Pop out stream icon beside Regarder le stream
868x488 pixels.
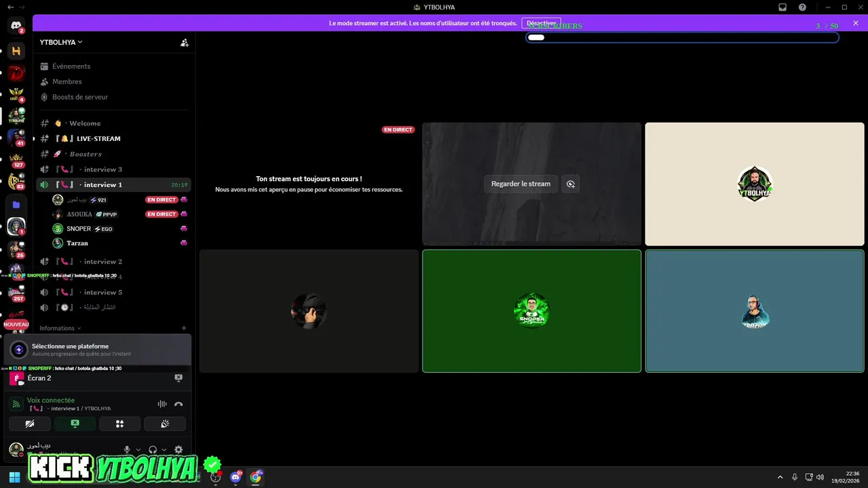[x=570, y=184]
